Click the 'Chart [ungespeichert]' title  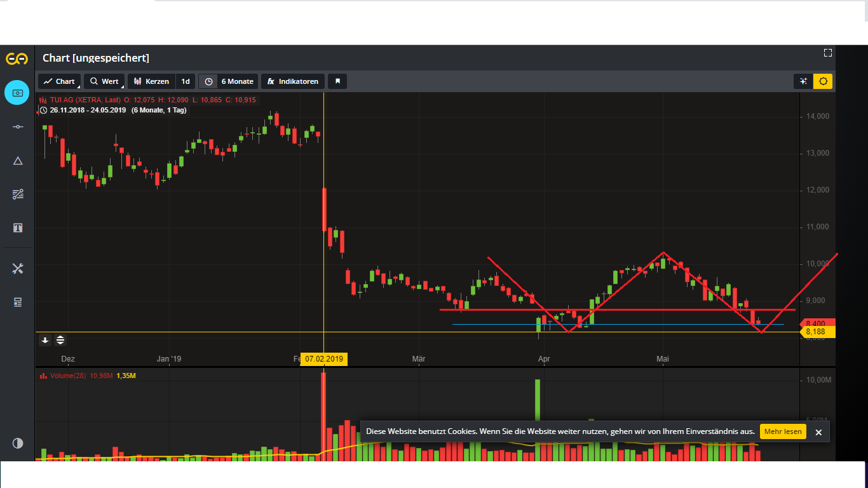pyautogui.click(x=96, y=58)
